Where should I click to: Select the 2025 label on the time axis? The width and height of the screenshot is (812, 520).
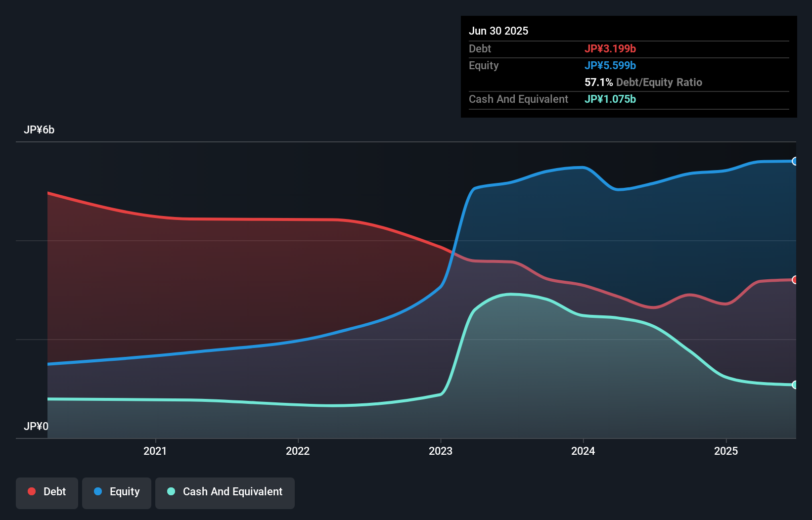point(726,451)
